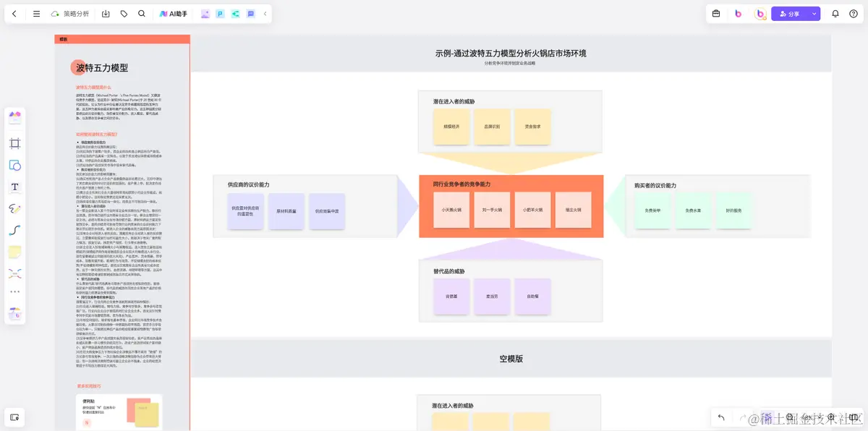Image resolution: width=868 pixels, height=431 pixels.
Task: Click the 分享 share button
Action: tap(794, 13)
